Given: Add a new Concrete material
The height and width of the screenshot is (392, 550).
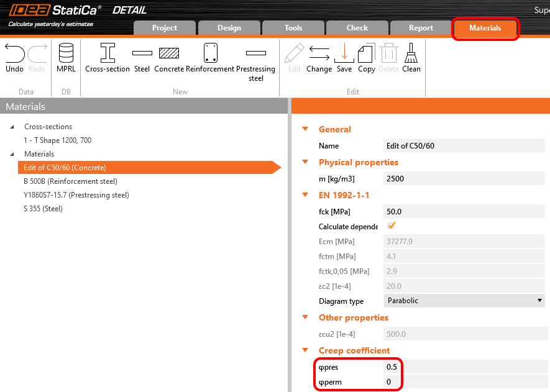Looking at the screenshot, I should [169, 53].
